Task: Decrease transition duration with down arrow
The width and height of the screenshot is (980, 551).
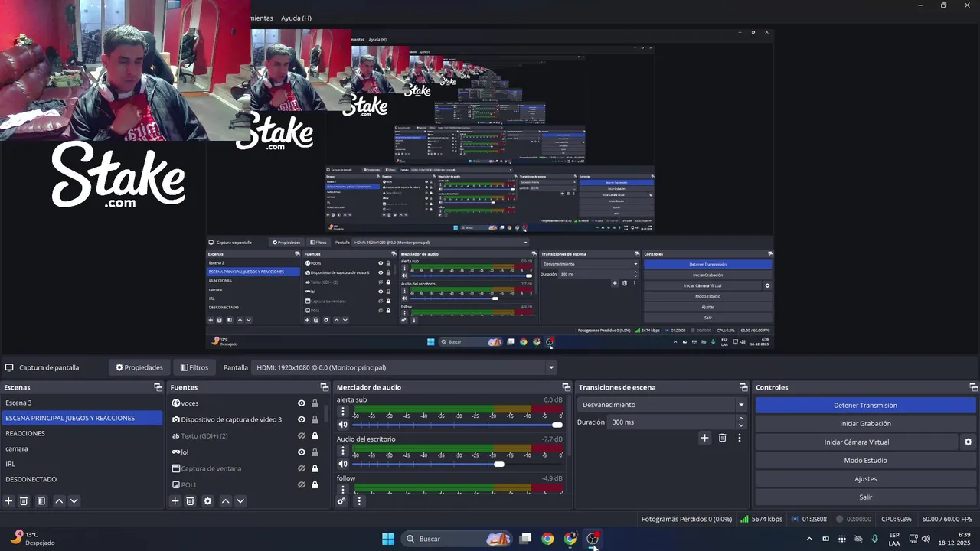Action: [740, 425]
